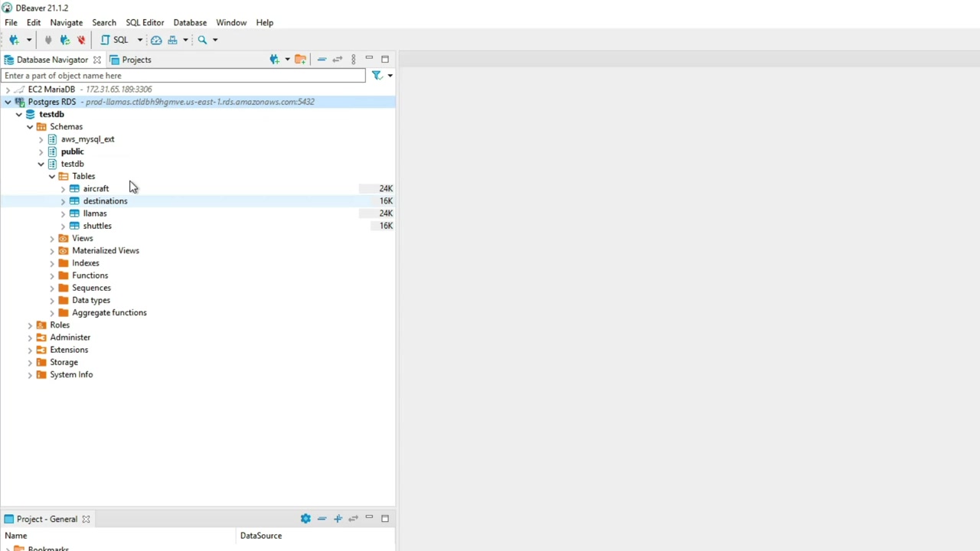980x551 pixels.
Task: Open the Search menu
Action: point(104,23)
